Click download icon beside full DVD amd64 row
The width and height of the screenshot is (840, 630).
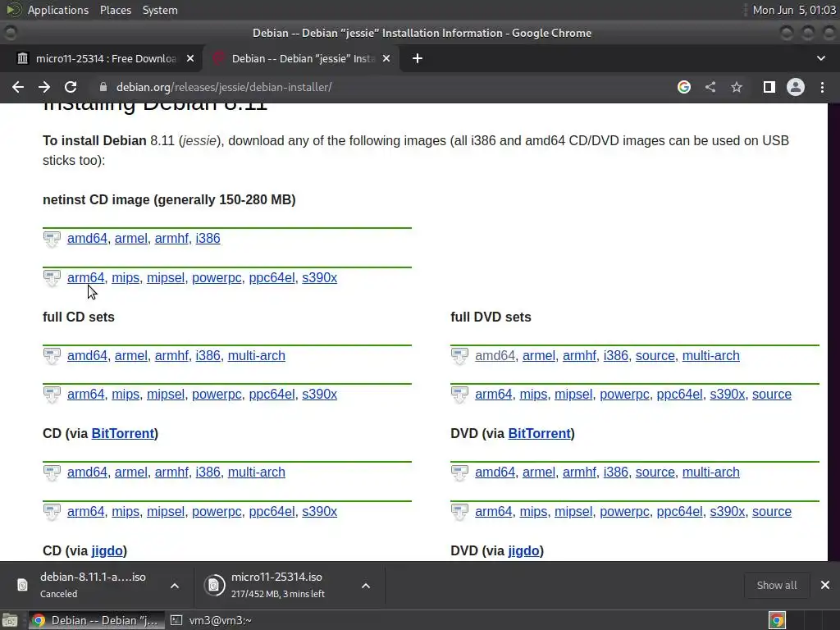pos(459,356)
